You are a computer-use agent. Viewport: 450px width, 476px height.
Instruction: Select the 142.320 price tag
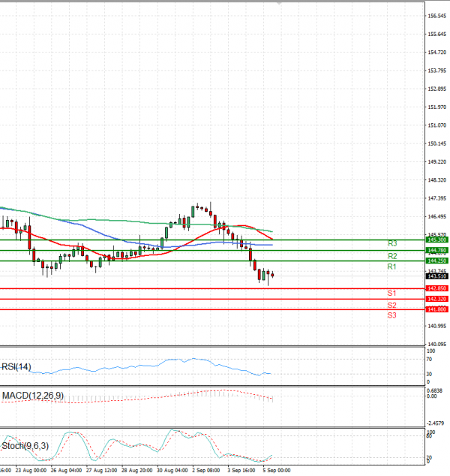437,299
